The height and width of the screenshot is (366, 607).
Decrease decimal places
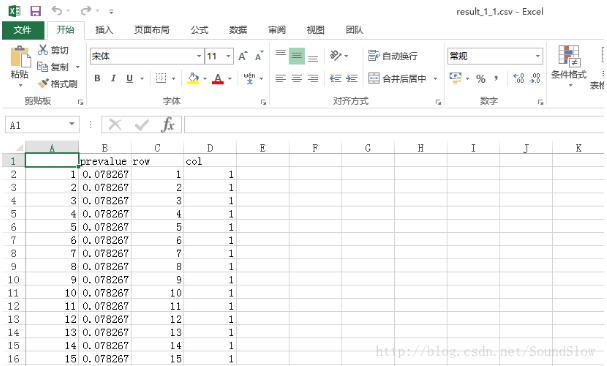pos(535,79)
